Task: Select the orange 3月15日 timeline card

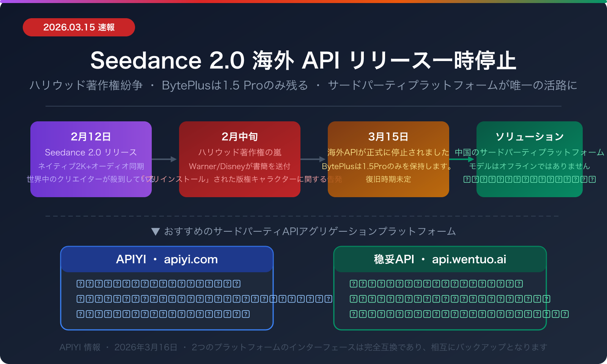Action: click(x=388, y=159)
